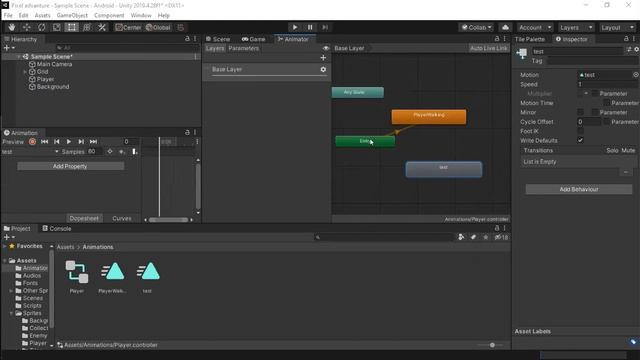Collapse the Sample Scene tree node
The image size is (640, 360).
[x=19, y=57]
